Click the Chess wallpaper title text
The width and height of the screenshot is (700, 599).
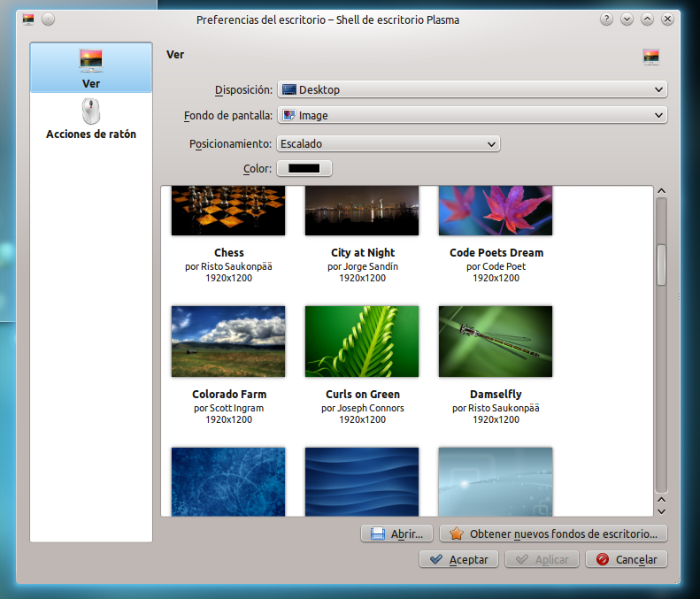(x=229, y=253)
